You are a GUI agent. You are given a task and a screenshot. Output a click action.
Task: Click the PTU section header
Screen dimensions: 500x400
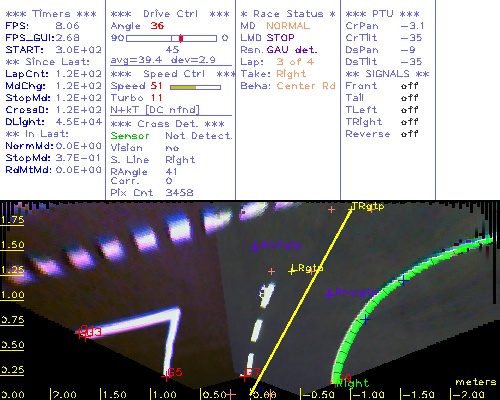pyautogui.click(x=382, y=14)
